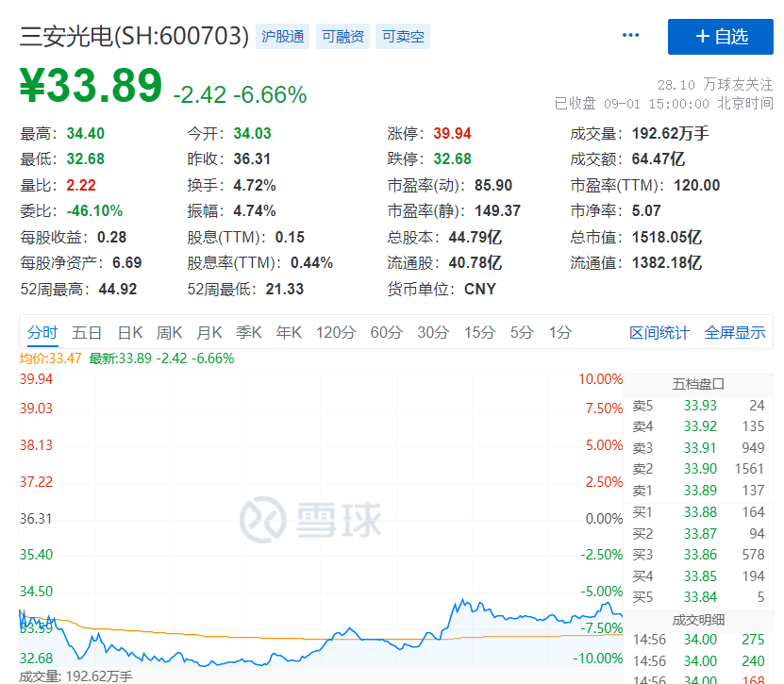The height and width of the screenshot is (684, 784).
Task: Select the 120分 interval tab
Action: click(x=336, y=332)
